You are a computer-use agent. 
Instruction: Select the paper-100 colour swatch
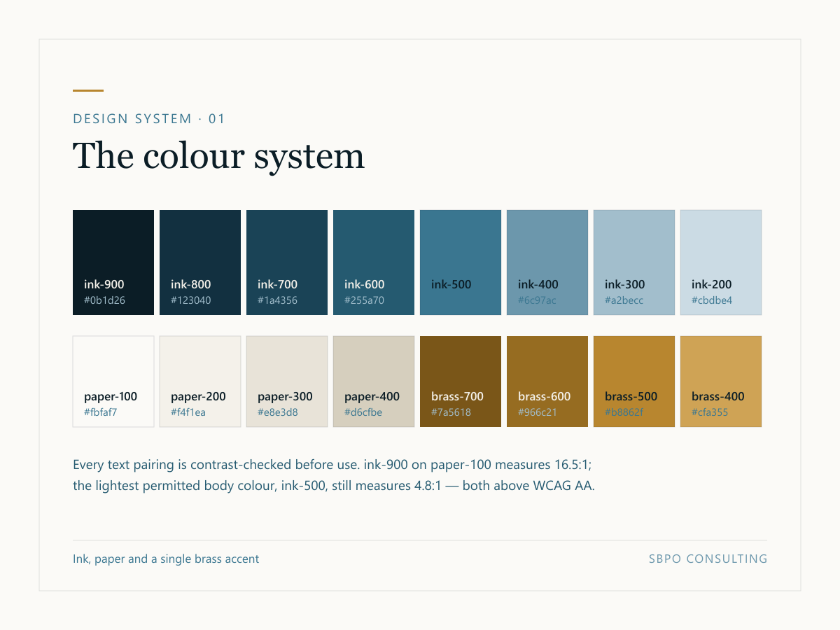(x=113, y=381)
